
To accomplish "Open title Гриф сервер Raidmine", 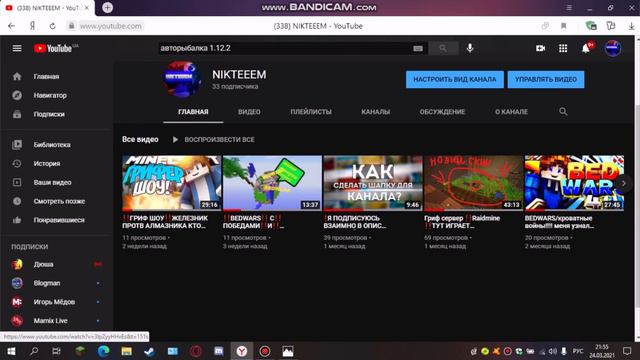I will point(462,222).
